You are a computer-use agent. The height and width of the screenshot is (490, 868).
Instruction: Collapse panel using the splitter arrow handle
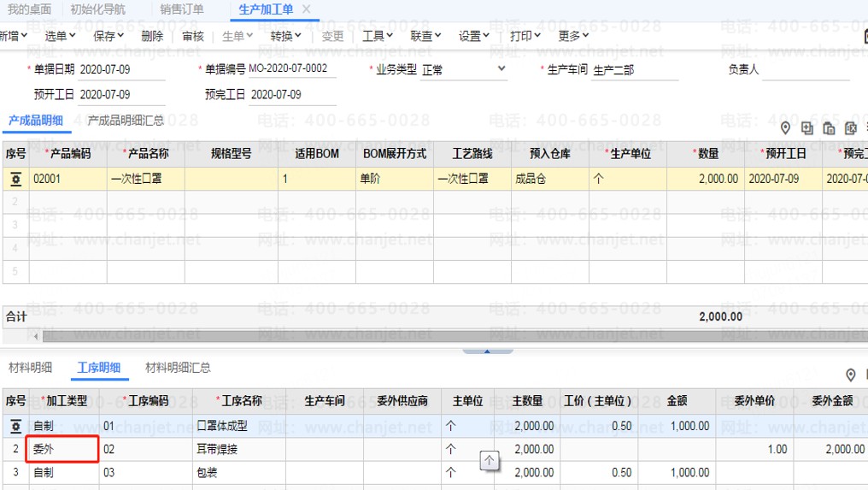[487, 351]
